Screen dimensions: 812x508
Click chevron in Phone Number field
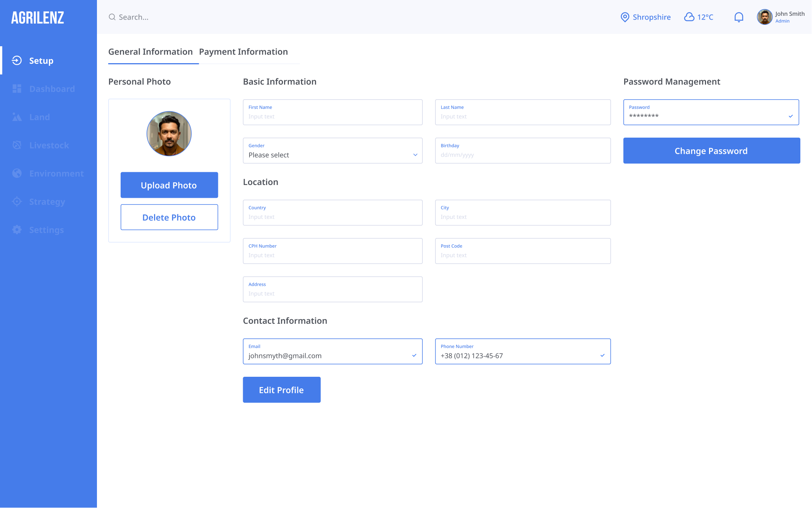pyautogui.click(x=602, y=355)
